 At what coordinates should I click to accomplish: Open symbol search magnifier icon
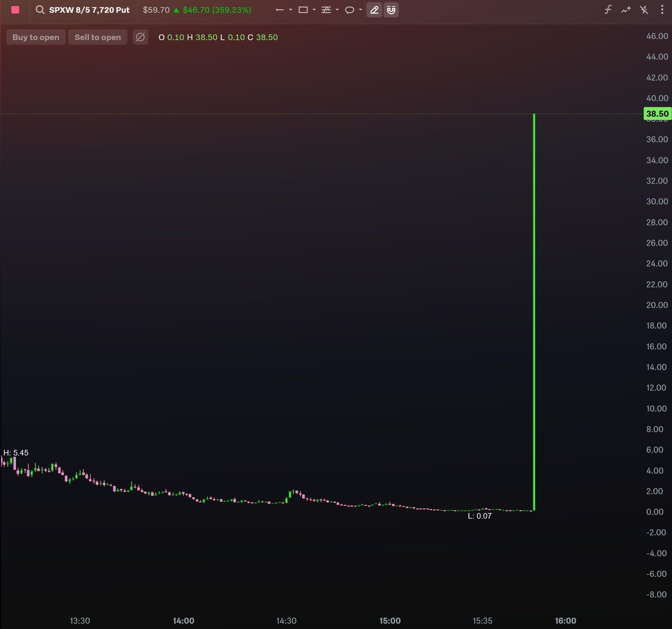[x=40, y=10]
